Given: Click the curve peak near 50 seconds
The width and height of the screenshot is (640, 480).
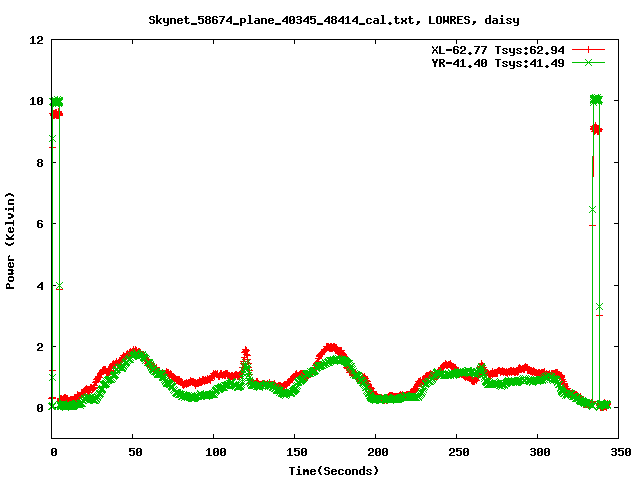Looking at the screenshot, I should pyautogui.click(x=135, y=350).
